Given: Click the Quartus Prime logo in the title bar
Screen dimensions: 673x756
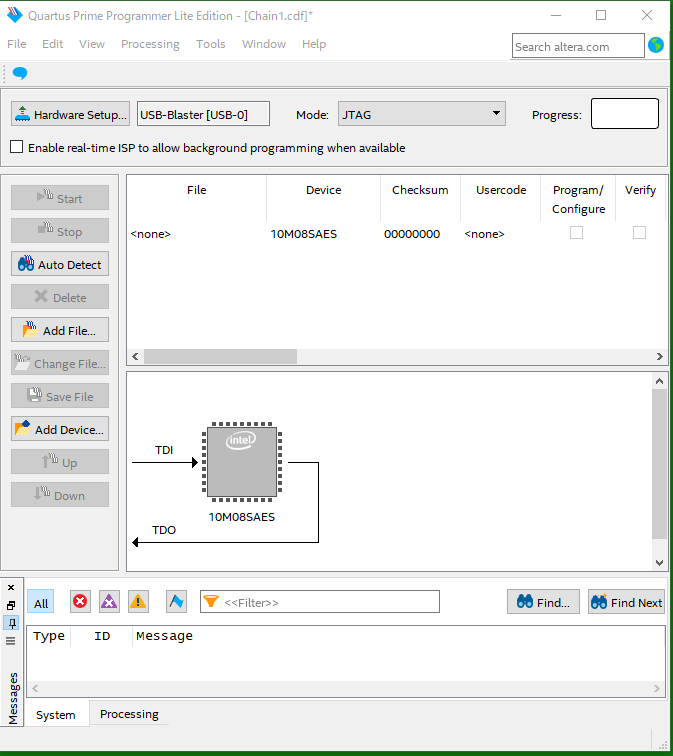Looking at the screenshot, I should point(14,15).
